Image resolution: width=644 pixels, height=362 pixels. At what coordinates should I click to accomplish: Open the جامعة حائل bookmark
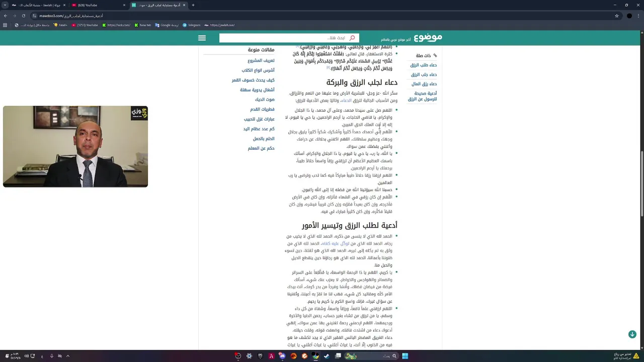tap(31, 25)
